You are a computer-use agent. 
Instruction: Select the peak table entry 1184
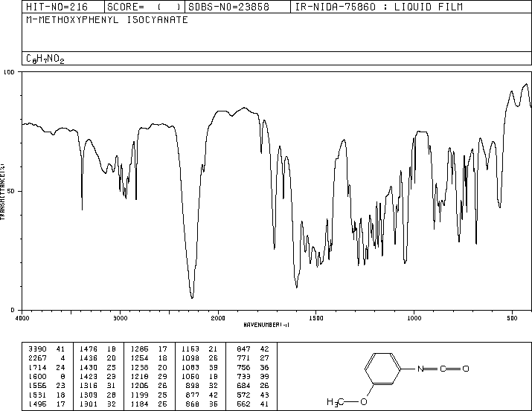(139, 404)
